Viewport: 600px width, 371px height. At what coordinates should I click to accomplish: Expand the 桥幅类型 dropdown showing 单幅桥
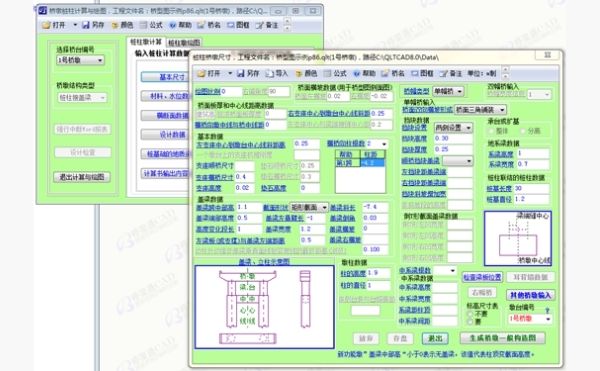pyautogui.click(x=448, y=91)
